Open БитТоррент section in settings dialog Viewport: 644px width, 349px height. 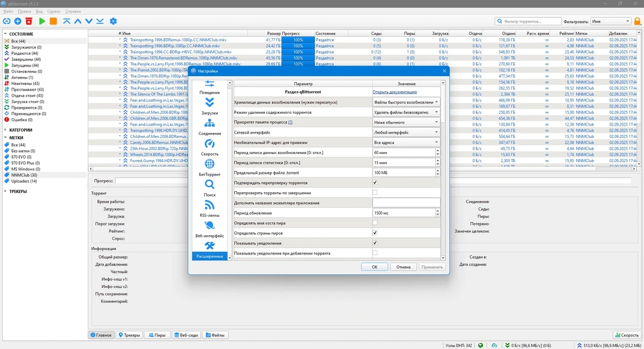tap(209, 168)
